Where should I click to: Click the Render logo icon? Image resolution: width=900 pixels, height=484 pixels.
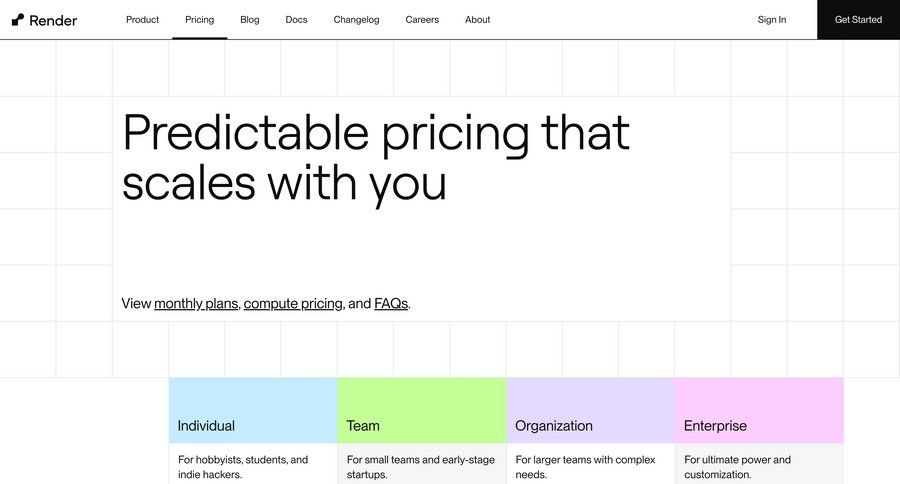pos(18,19)
